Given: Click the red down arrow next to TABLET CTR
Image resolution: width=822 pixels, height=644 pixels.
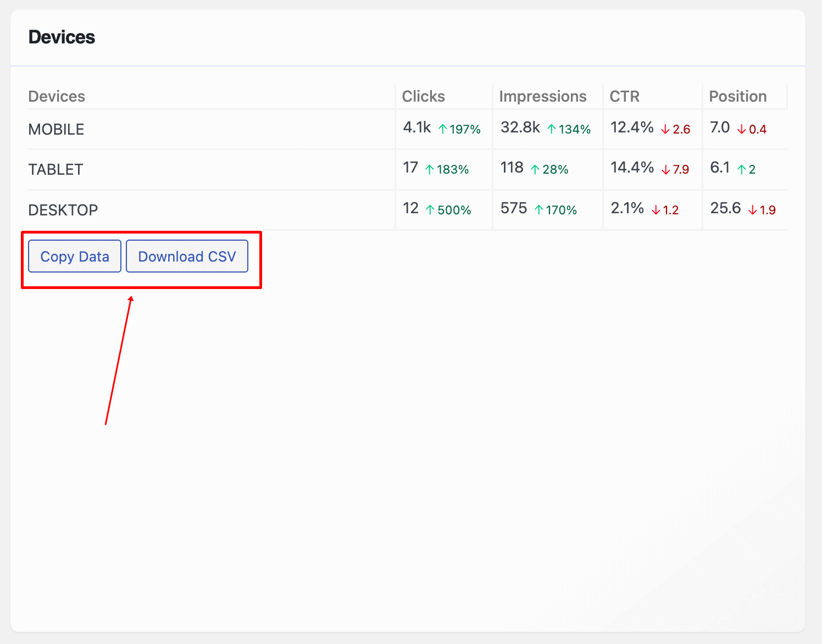Looking at the screenshot, I should (x=664, y=170).
